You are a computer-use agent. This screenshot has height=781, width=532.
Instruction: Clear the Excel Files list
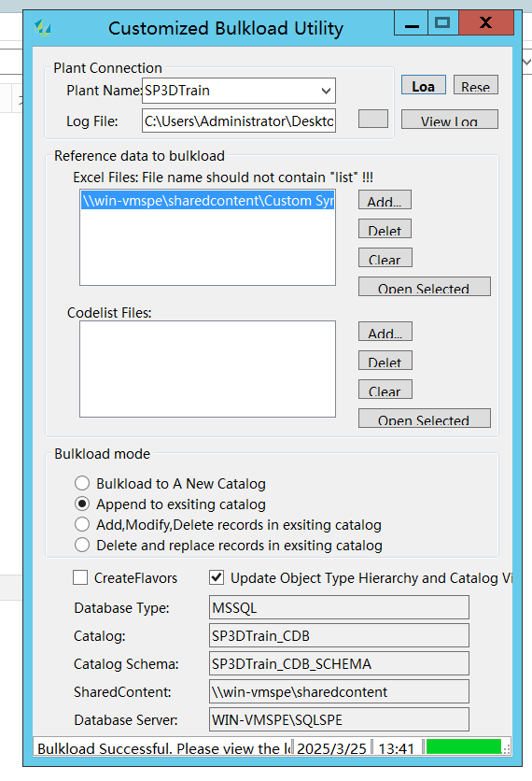(385, 258)
